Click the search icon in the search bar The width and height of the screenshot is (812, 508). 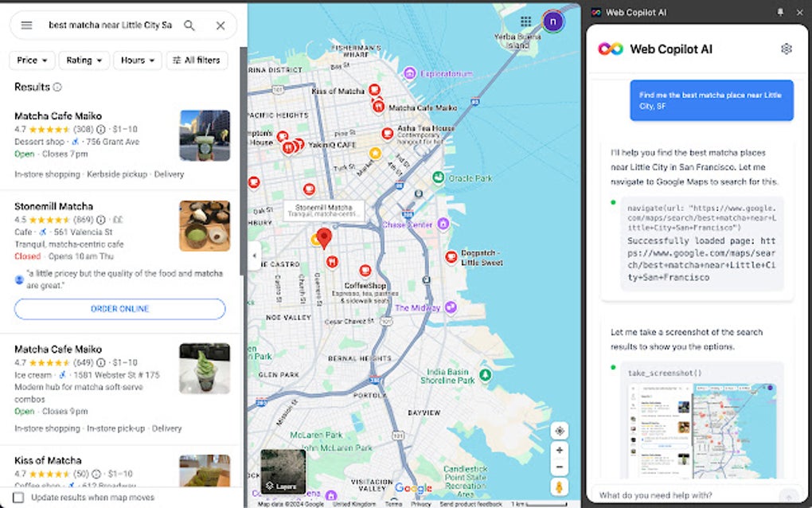pos(189,25)
